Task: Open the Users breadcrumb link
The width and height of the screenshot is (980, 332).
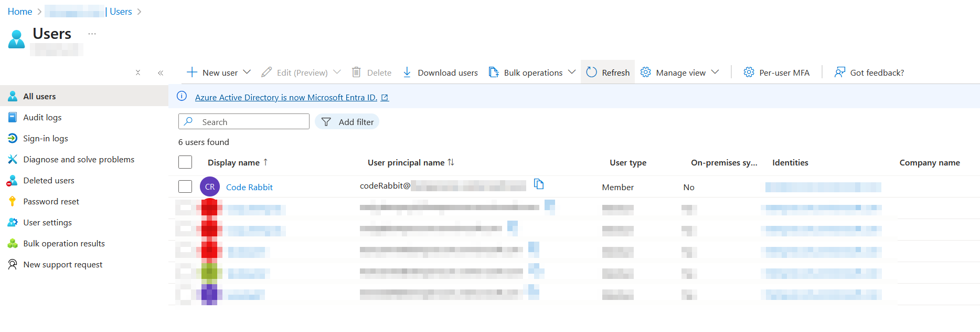Action: click(x=121, y=12)
